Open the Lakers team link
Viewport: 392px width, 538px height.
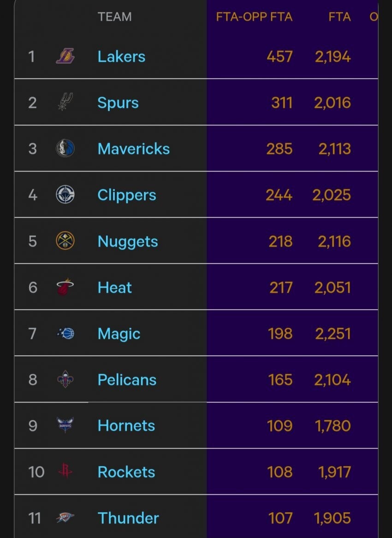point(121,57)
